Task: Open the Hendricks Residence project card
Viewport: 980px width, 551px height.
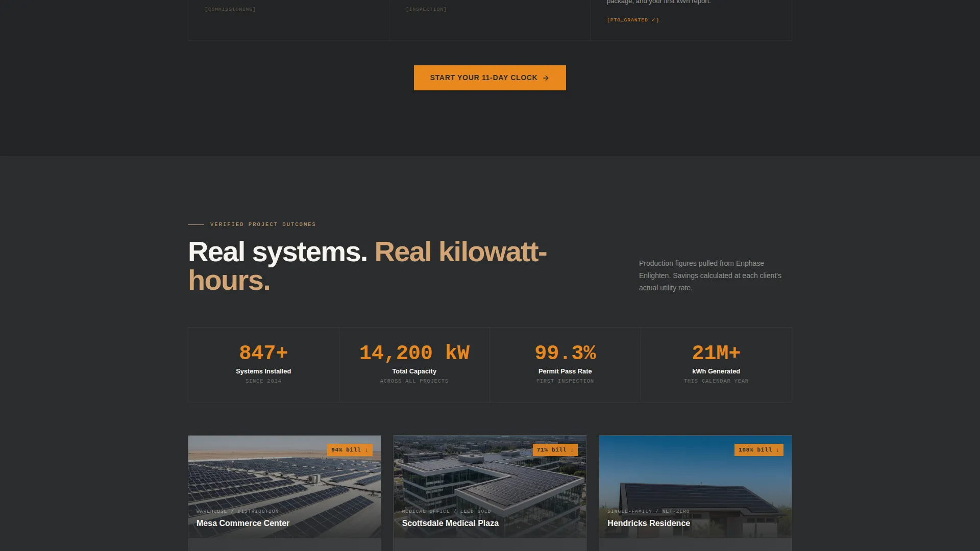Action: (x=695, y=493)
